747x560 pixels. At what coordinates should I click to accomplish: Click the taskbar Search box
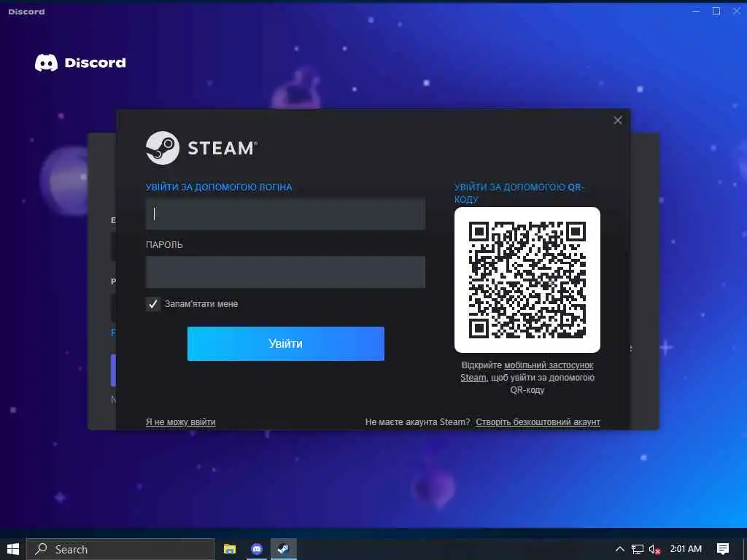120,549
